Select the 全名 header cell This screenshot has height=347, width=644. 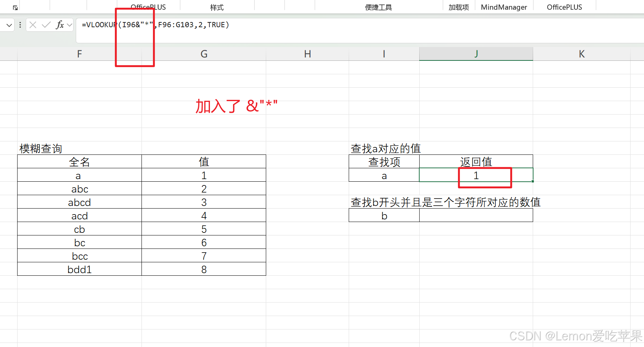point(80,162)
